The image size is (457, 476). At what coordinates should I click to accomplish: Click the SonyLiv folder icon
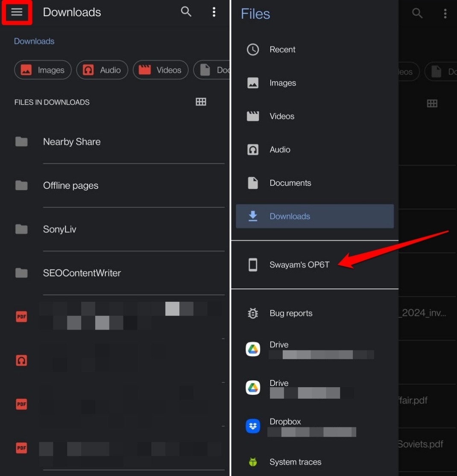[21, 229]
